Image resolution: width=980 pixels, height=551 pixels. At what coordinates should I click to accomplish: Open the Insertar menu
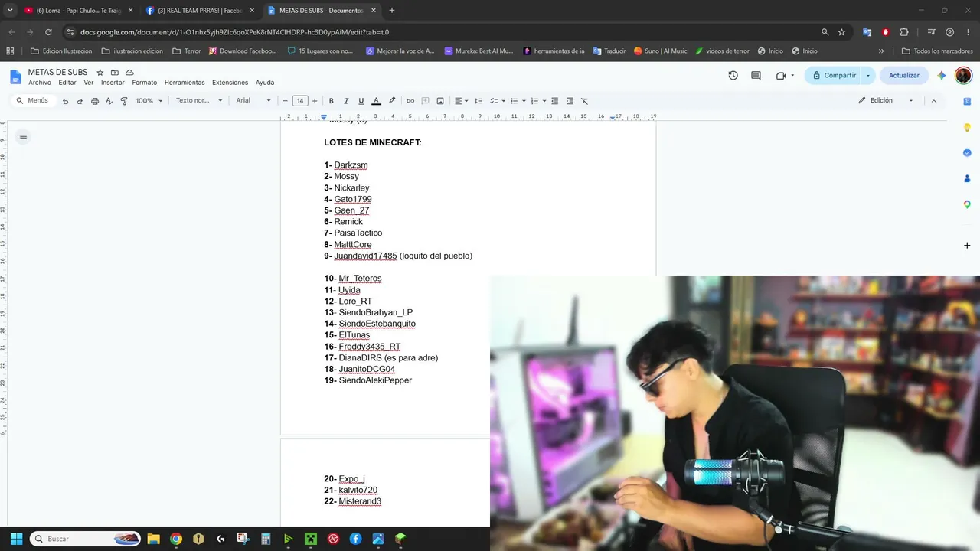tap(113, 83)
